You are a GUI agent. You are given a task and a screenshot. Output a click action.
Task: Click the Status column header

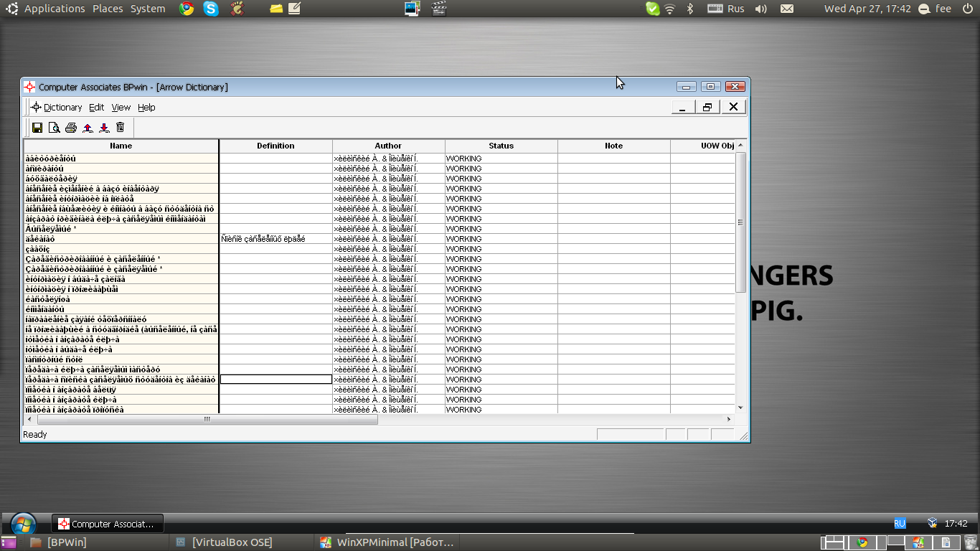tap(501, 146)
